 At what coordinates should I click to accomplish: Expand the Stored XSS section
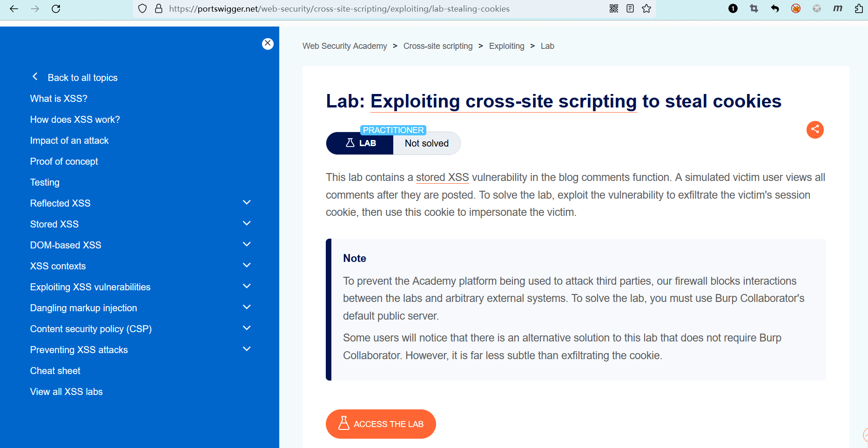(247, 224)
